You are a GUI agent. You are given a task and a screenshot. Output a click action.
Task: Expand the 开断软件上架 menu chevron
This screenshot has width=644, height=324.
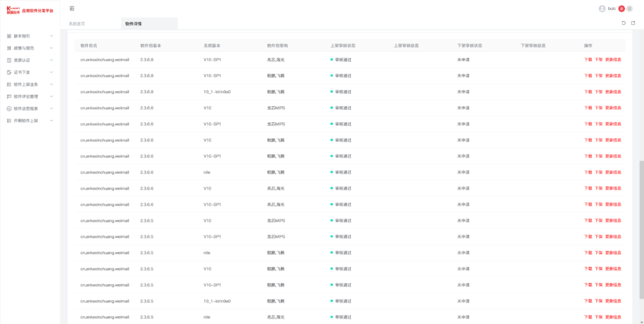pyautogui.click(x=51, y=121)
